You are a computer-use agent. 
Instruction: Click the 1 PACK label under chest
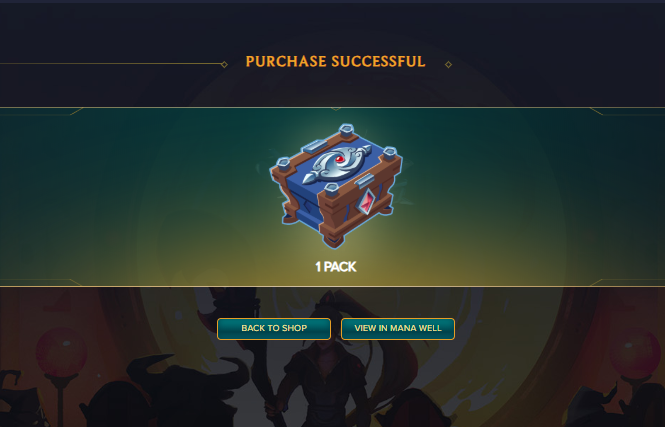335,267
